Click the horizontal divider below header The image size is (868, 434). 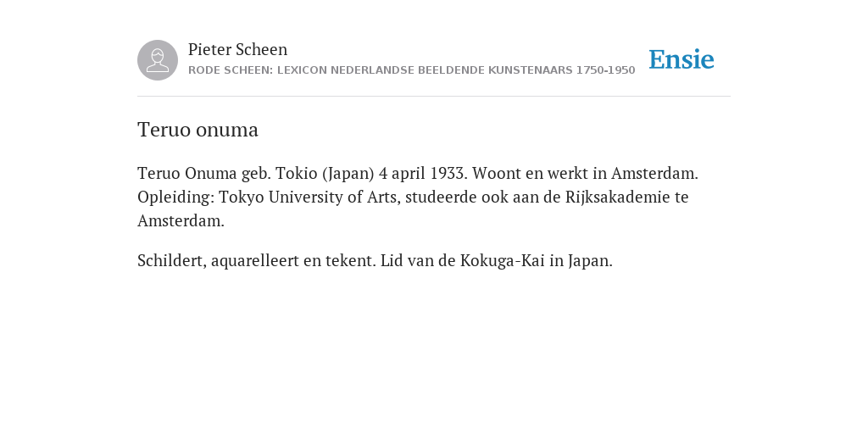point(434,97)
